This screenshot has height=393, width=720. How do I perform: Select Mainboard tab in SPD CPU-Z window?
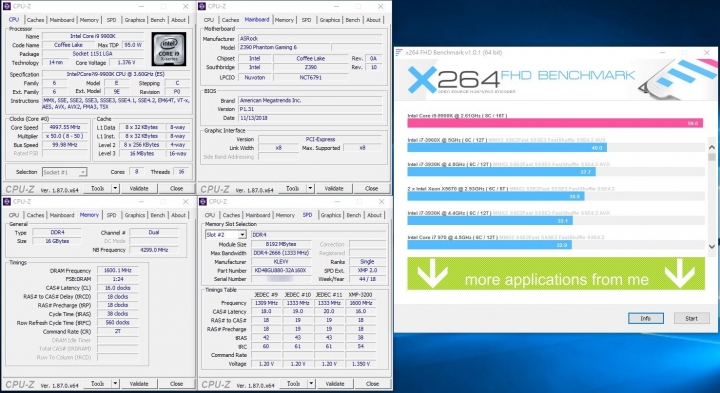(258, 215)
